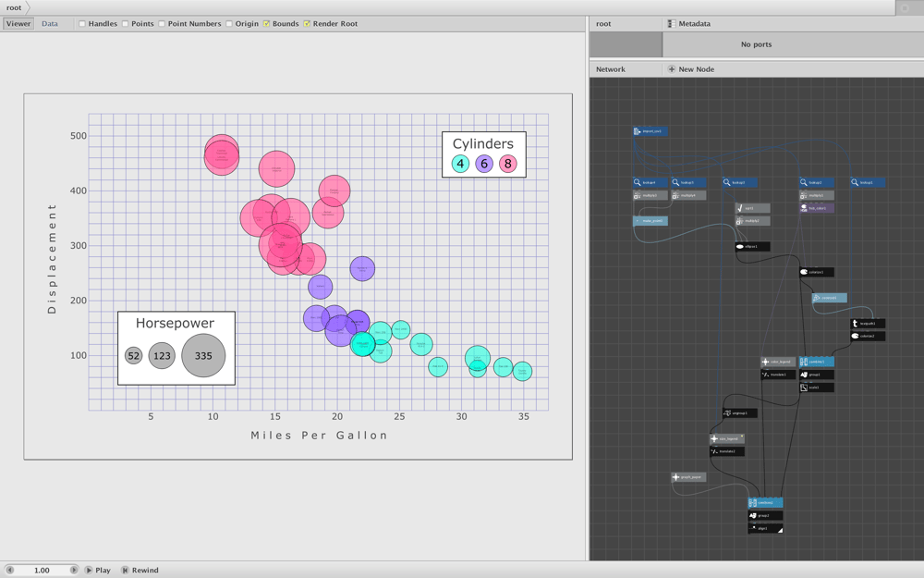This screenshot has height=578, width=924.
Task: Check the Origin option
Action: click(229, 24)
